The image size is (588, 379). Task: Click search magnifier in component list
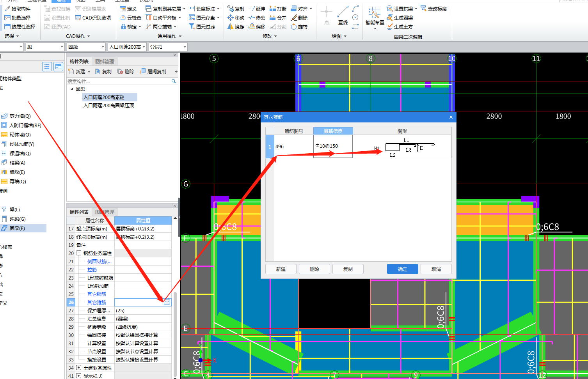174,81
